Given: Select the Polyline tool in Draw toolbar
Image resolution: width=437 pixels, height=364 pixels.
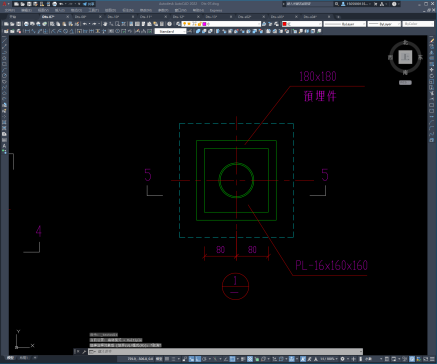Looking at the screenshot, I should (x=4, y=52).
